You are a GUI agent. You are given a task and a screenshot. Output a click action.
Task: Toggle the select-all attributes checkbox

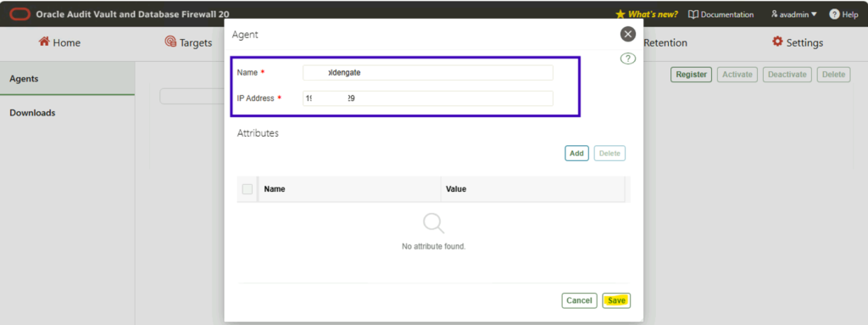248,189
